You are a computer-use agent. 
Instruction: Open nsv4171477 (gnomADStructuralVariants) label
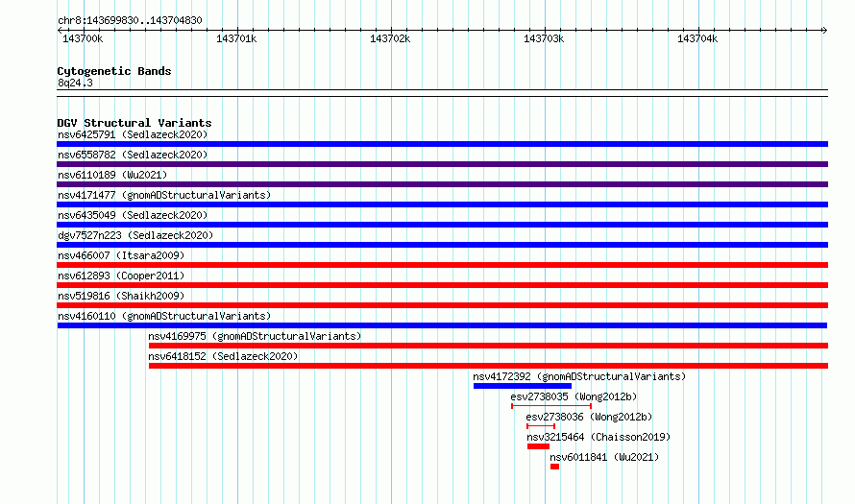pos(164,195)
